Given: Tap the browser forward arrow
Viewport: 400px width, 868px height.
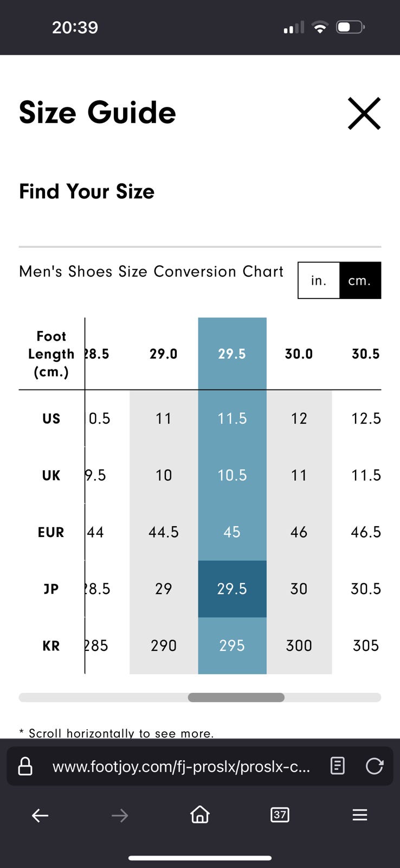Looking at the screenshot, I should tap(120, 815).
